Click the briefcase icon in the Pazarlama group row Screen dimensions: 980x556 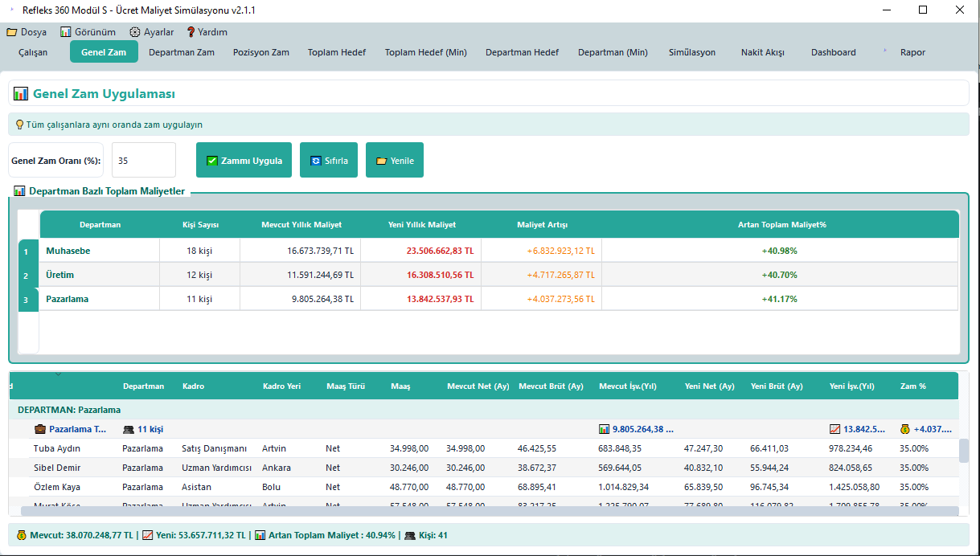[40, 429]
